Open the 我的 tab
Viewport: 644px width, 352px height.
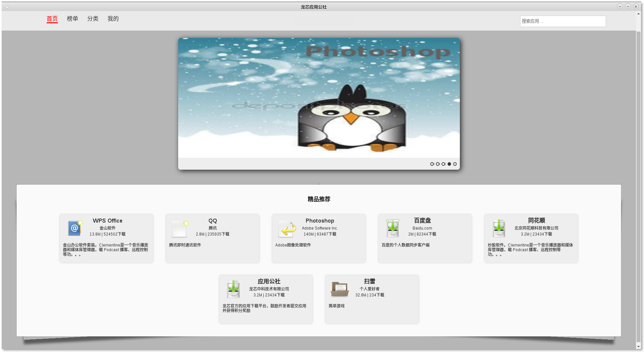tap(113, 19)
